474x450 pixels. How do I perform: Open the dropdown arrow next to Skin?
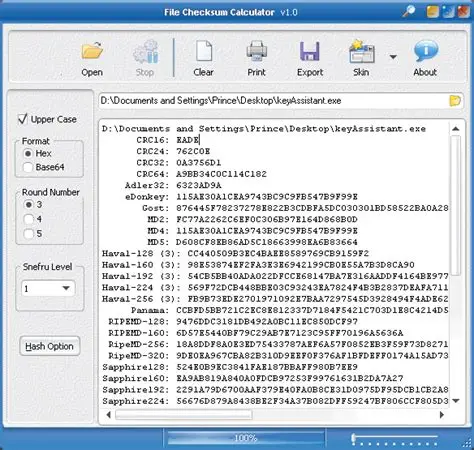pos(393,57)
